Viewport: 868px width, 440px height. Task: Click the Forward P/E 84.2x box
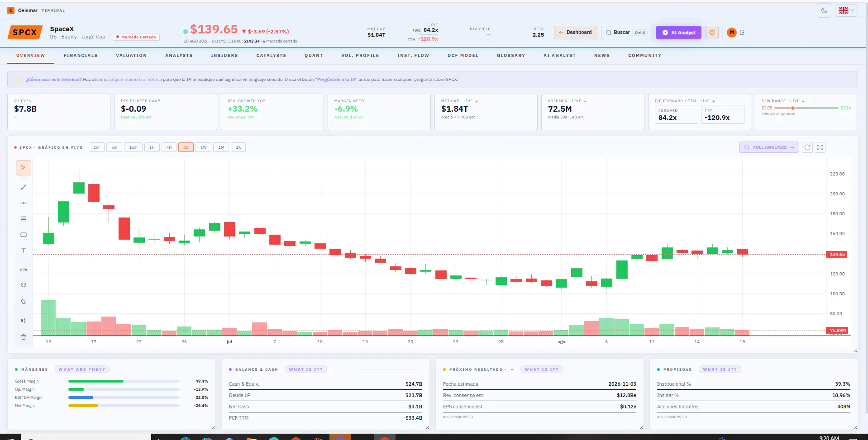click(677, 114)
